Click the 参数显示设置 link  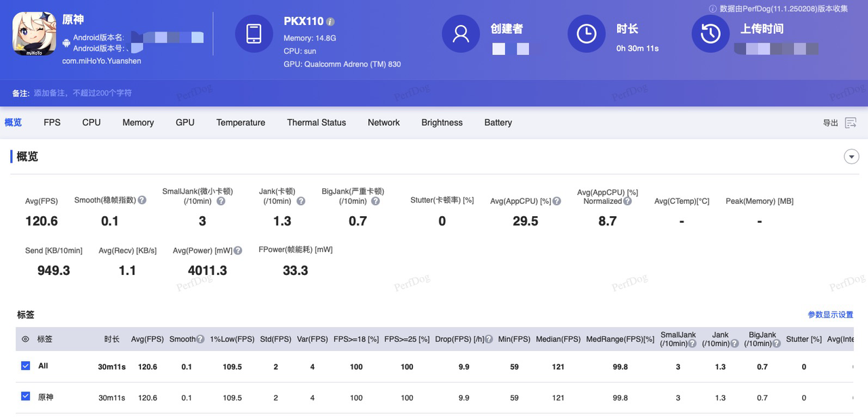tap(830, 315)
